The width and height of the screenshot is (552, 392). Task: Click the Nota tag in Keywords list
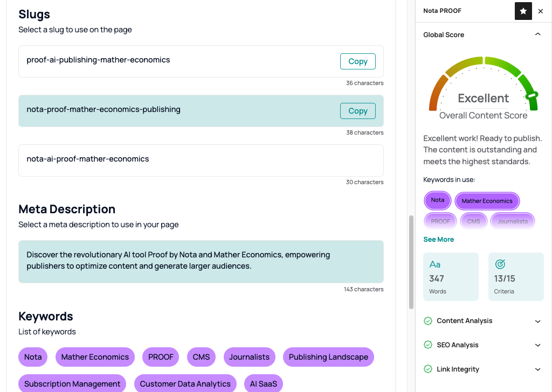click(x=33, y=357)
